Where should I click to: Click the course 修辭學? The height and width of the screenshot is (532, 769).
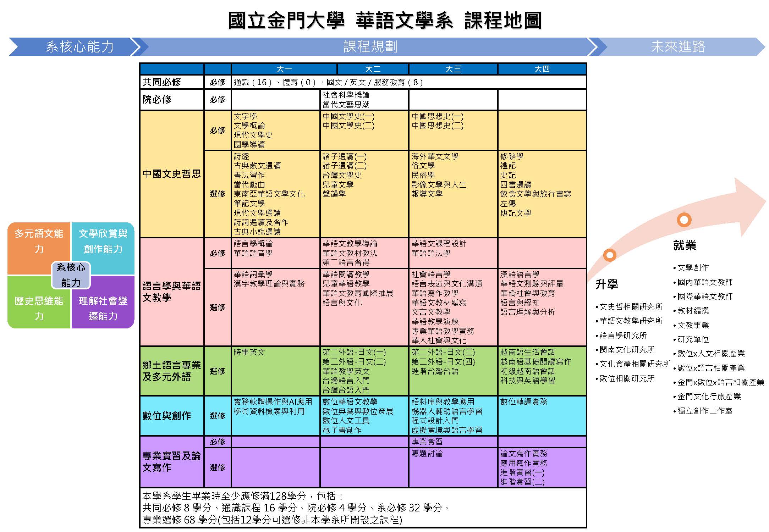512,156
